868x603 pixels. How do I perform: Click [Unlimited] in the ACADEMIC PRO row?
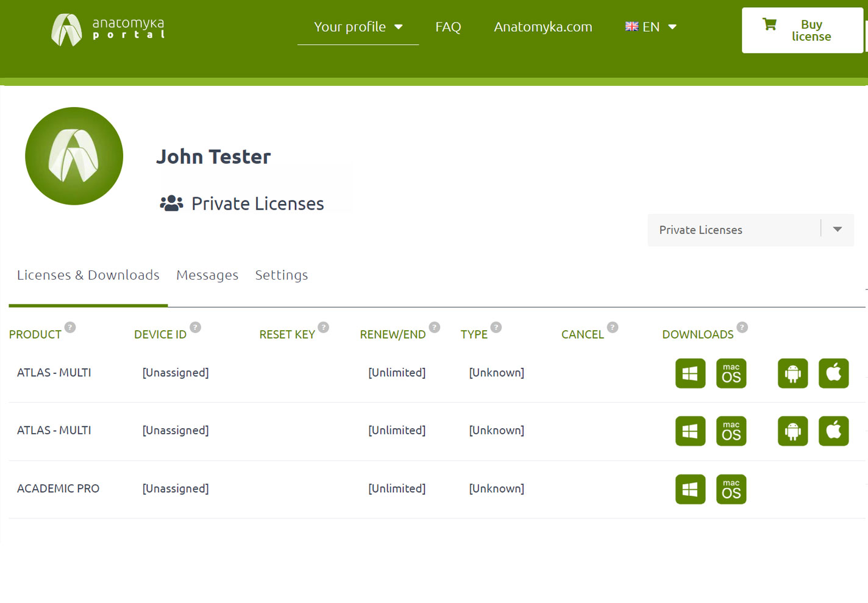click(x=397, y=488)
